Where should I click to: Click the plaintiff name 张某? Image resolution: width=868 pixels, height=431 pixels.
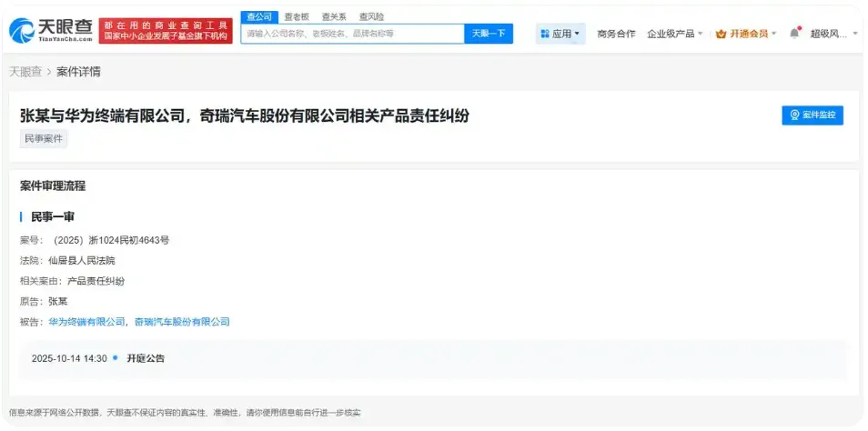pyautogui.click(x=57, y=302)
